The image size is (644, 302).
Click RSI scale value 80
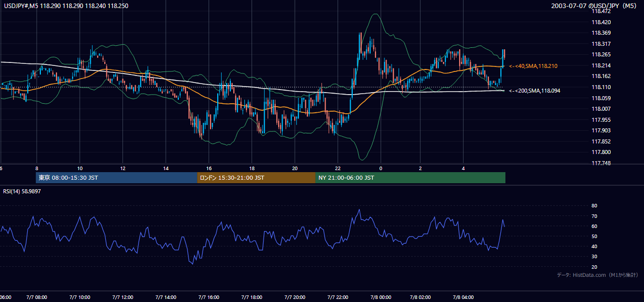click(x=594, y=206)
